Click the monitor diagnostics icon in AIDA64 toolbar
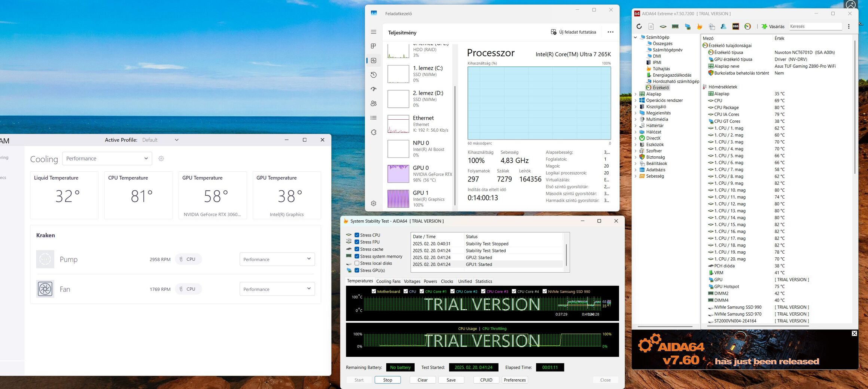 click(x=687, y=27)
